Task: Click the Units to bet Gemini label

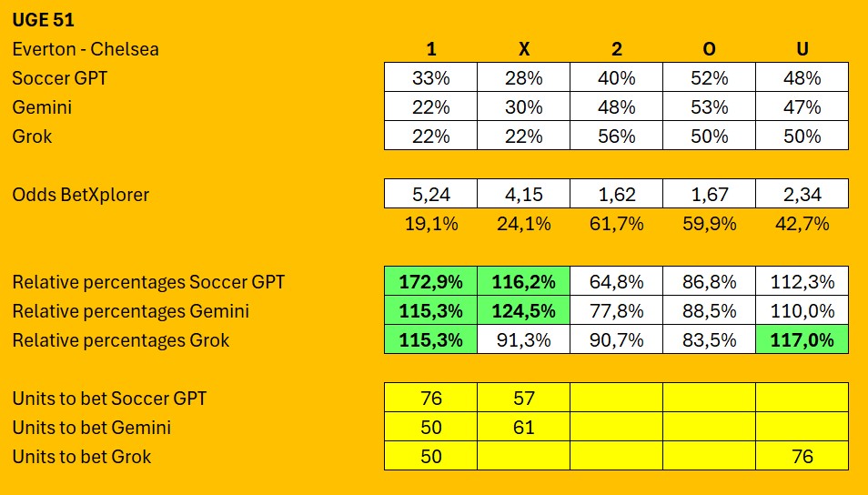Action: tap(91, 428)
